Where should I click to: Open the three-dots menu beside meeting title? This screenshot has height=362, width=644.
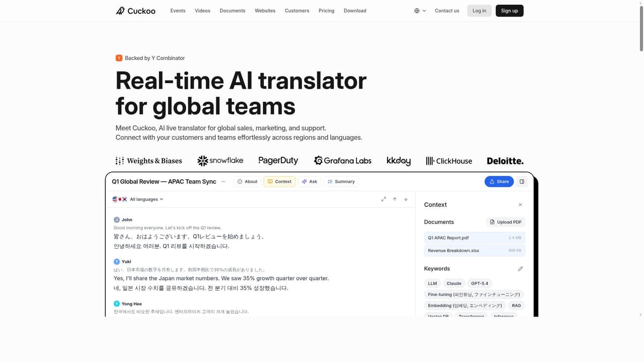tap(224, 182)
